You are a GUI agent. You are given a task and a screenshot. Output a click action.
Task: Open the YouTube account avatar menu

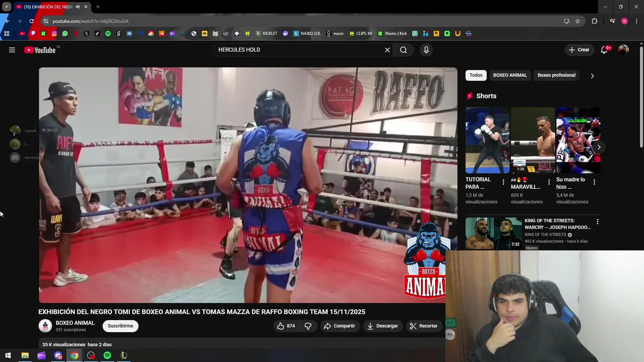coord(623,50)
